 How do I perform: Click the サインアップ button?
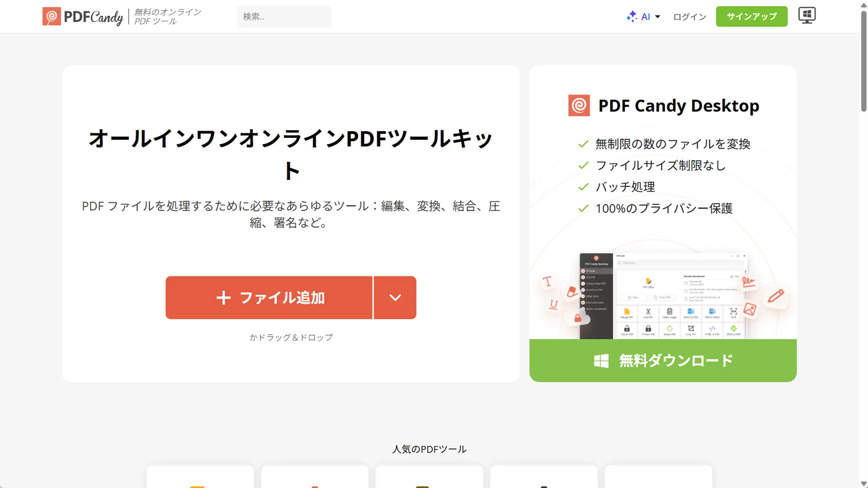752,17
